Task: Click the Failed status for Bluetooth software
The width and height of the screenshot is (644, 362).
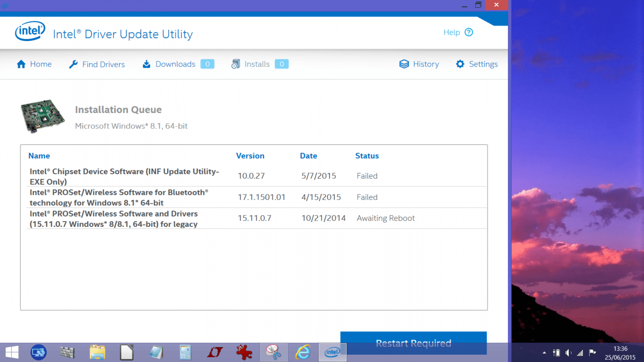Action: point(367,197)
